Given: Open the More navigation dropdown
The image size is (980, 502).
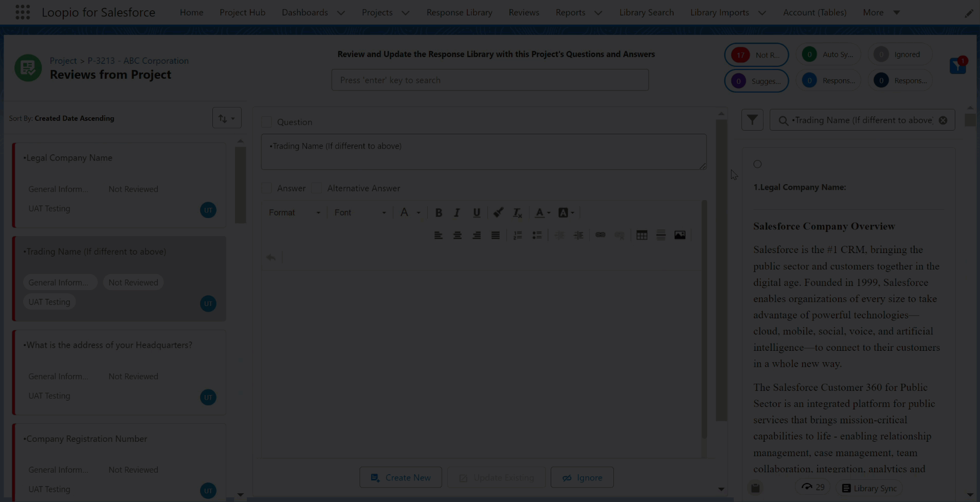Looking at the screenshot, I should (881, 12).
